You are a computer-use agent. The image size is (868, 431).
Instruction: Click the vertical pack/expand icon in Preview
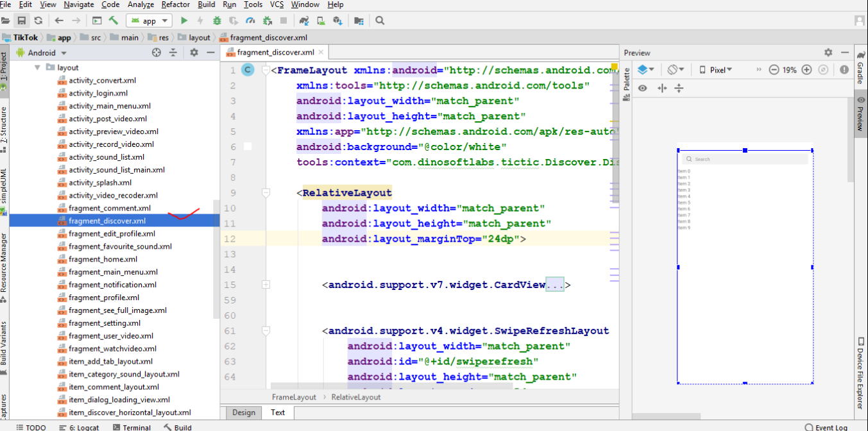679,88
